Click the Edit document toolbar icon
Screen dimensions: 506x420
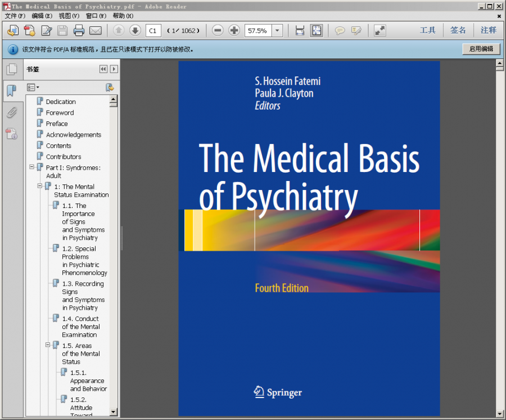(47, 31)
